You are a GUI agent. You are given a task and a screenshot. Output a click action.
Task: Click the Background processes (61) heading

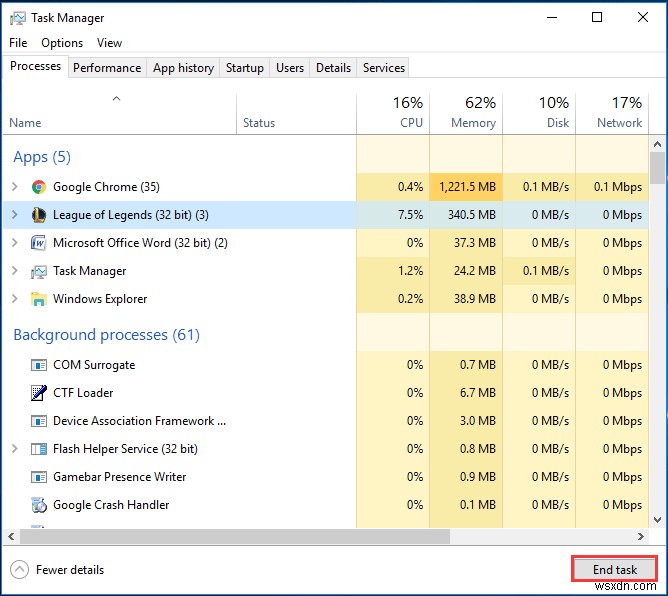pyautogui.click(x=107, y=335)
